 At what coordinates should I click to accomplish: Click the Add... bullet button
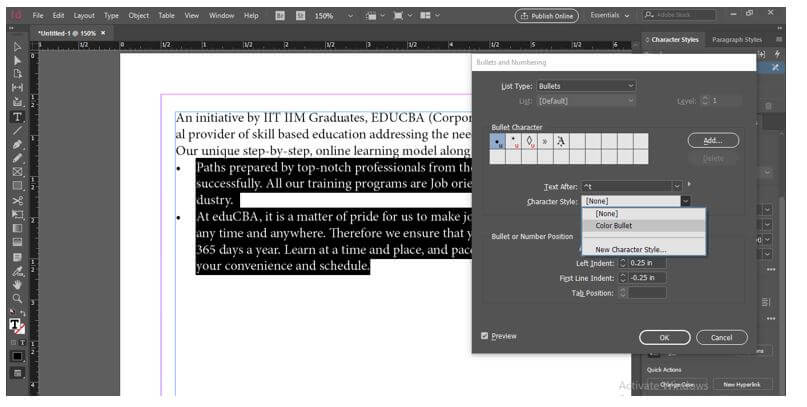click(x=713, y=140)
